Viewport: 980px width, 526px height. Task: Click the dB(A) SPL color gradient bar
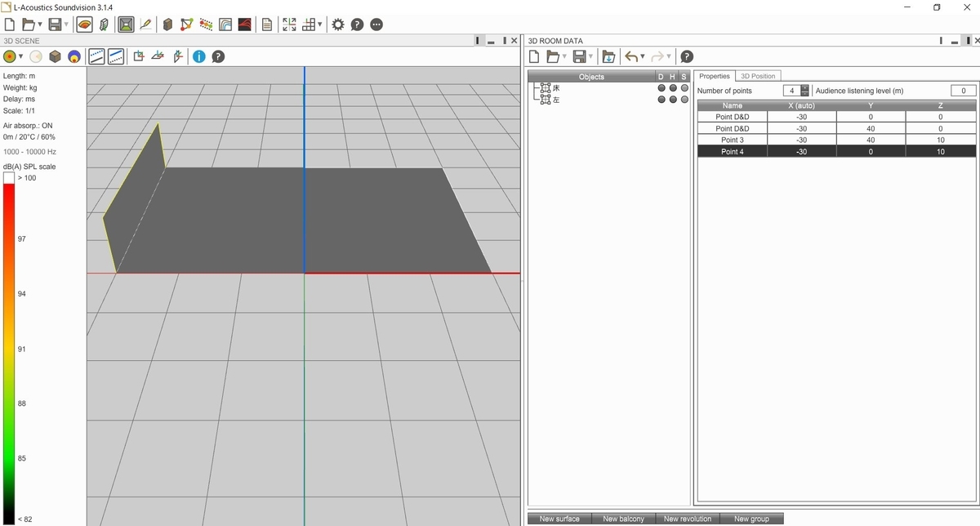[9, 353]
